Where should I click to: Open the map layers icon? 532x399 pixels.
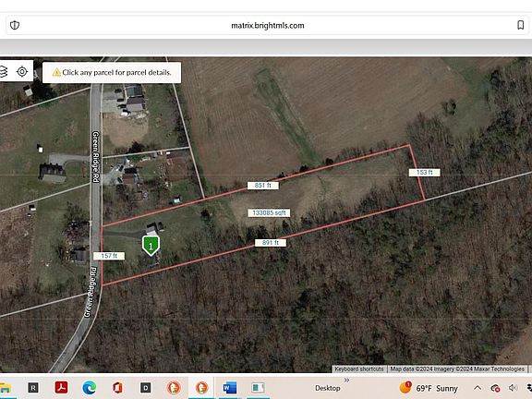click(4, 72)
